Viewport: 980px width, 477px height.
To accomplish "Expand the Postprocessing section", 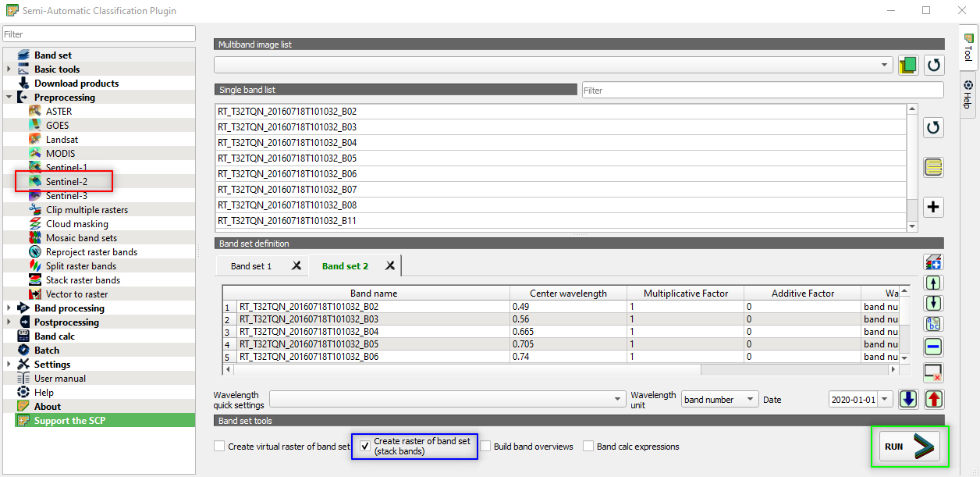I will (x=8, y=322).
